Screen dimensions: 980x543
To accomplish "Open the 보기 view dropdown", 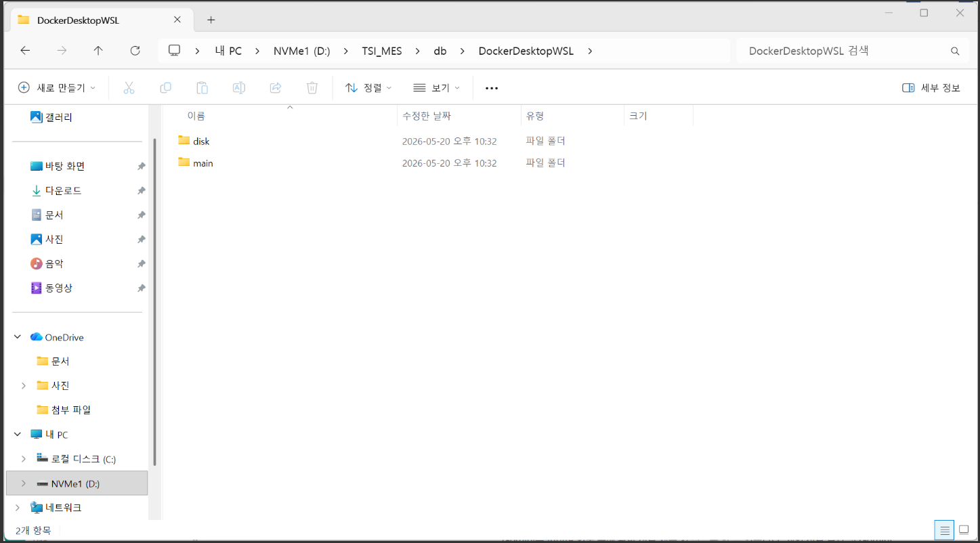I will [436, 88].
